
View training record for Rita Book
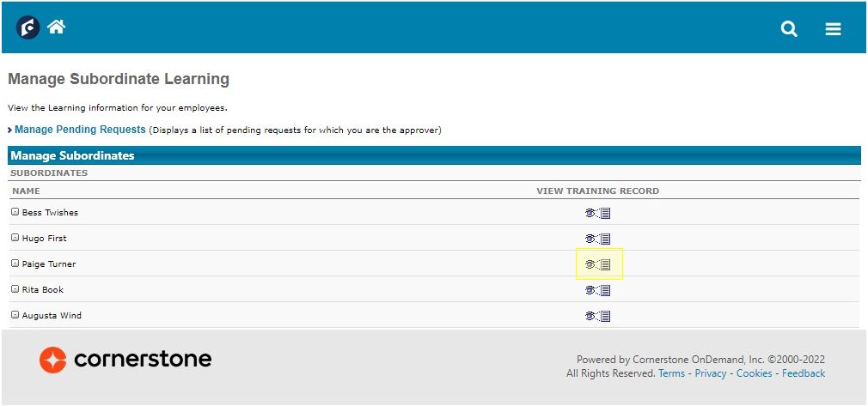pyautogui.click(x=598, y=290)
